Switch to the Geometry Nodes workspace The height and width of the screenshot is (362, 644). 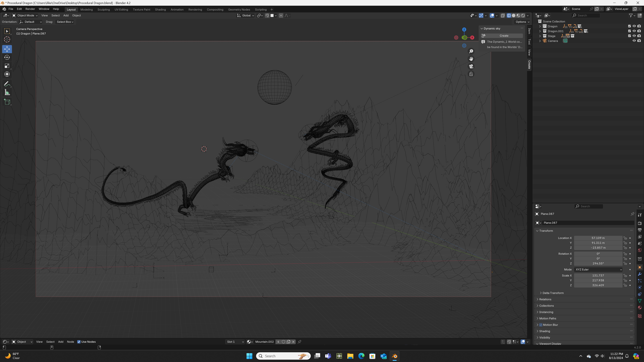coord(239,10)
